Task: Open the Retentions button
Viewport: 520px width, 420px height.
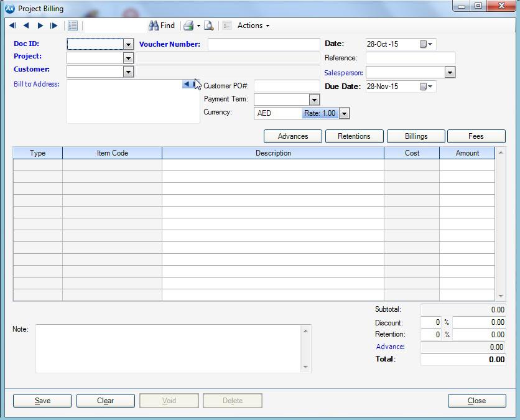Action: [x=354, y=136]
